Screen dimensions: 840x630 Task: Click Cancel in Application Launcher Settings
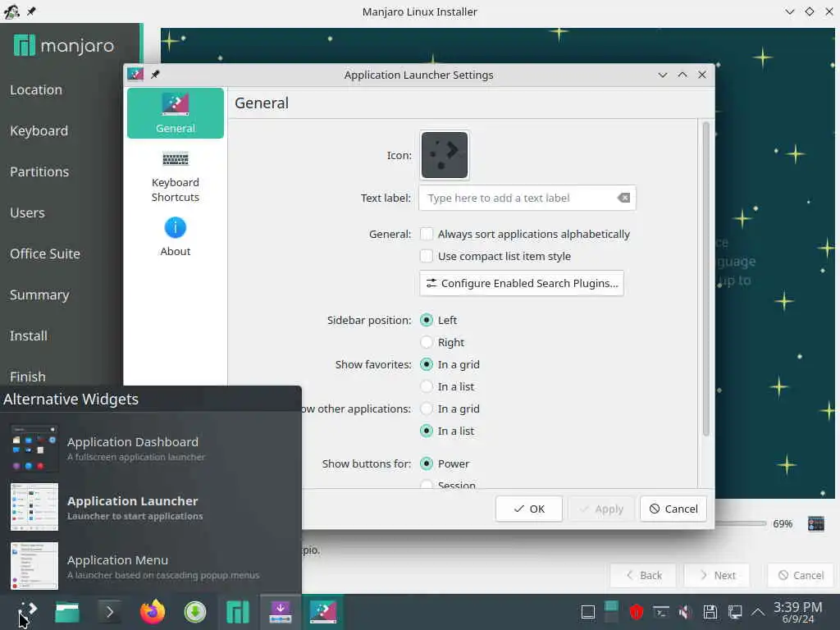[673, 509]
